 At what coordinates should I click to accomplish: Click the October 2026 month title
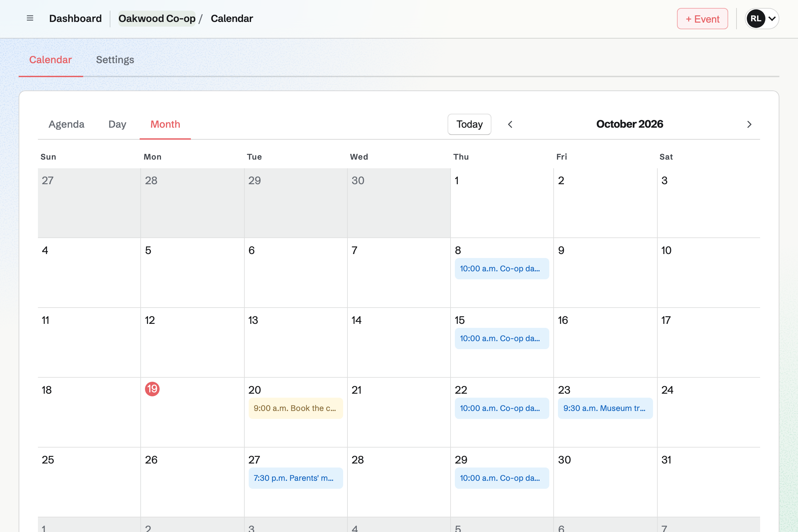click(629, 124)
